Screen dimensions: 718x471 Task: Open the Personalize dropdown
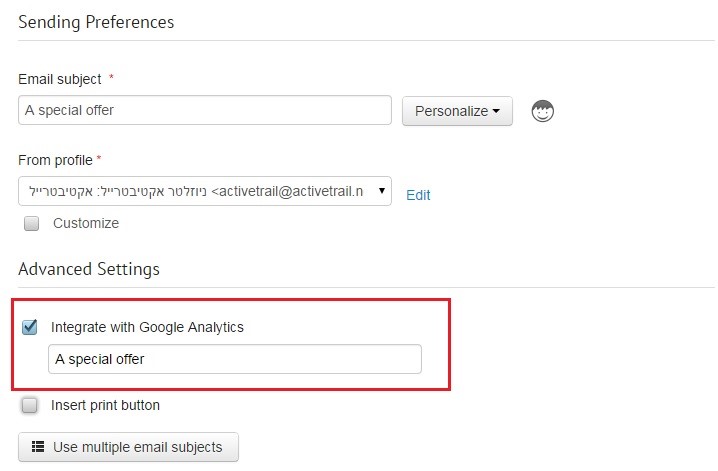click(x=457, y=111)
